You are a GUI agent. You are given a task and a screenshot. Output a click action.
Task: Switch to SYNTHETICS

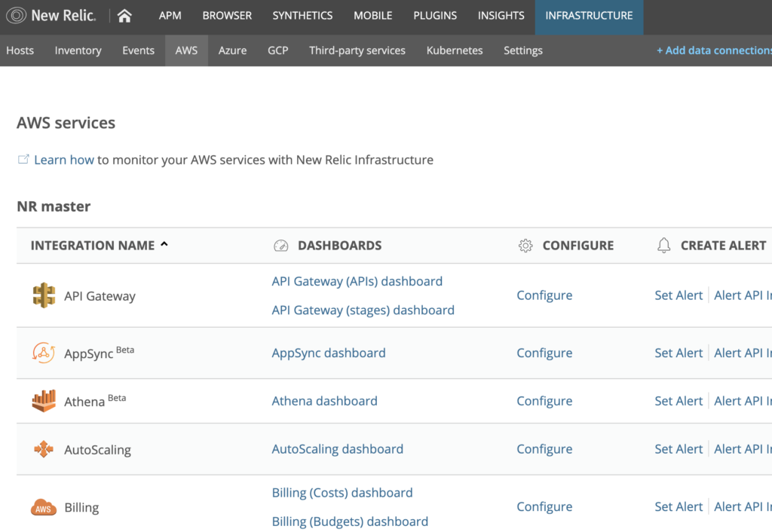302,16
